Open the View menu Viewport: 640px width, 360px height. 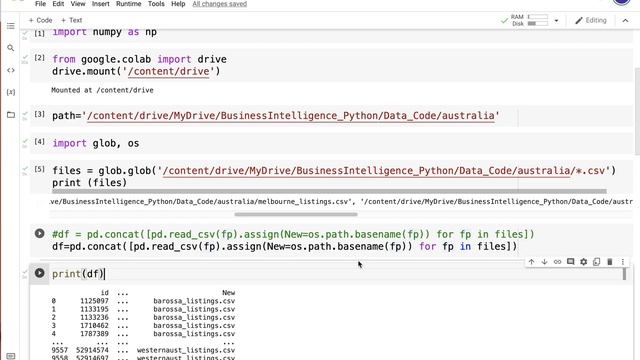(78, 4)
